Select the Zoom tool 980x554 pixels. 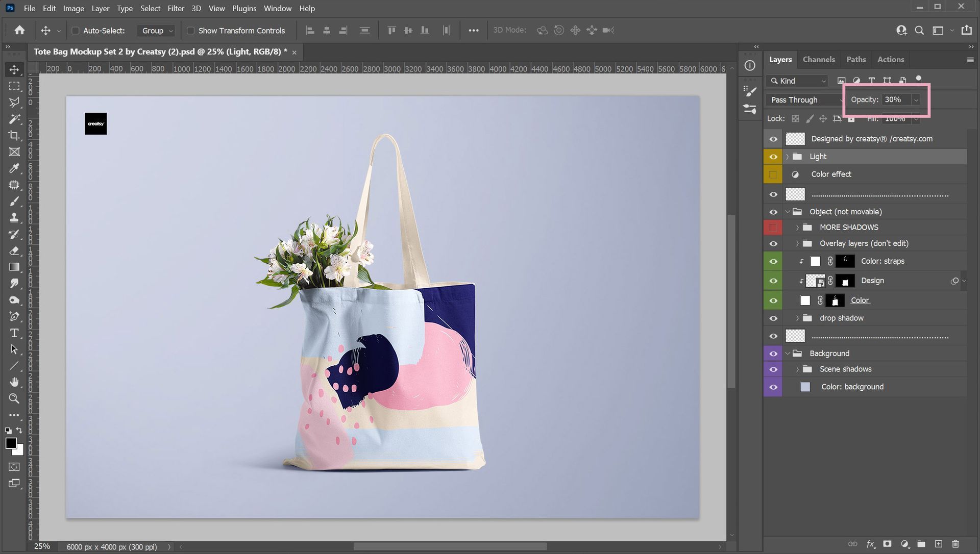tap(14, 398)
